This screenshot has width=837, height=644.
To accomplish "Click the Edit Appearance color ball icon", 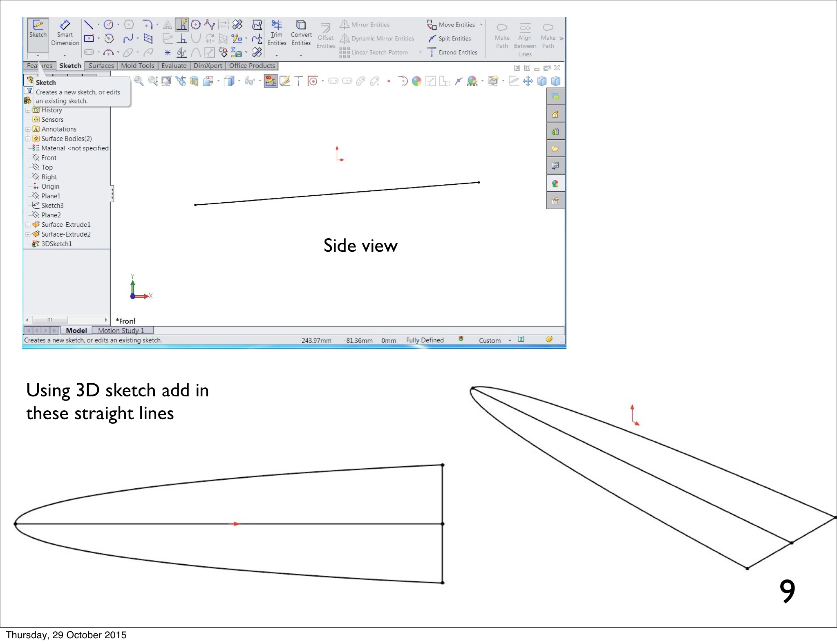I will (416, 81).
